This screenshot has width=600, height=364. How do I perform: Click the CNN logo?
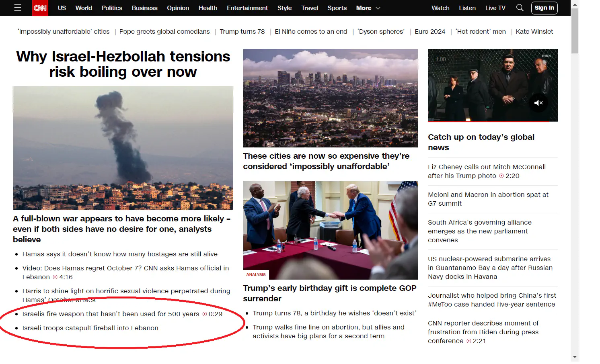(x=40, y=8)
